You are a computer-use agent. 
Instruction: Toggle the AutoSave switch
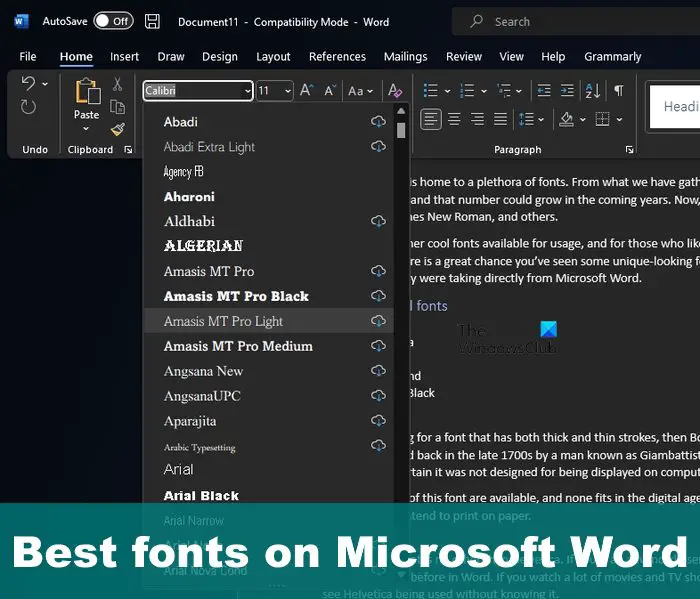coord(113,21)
